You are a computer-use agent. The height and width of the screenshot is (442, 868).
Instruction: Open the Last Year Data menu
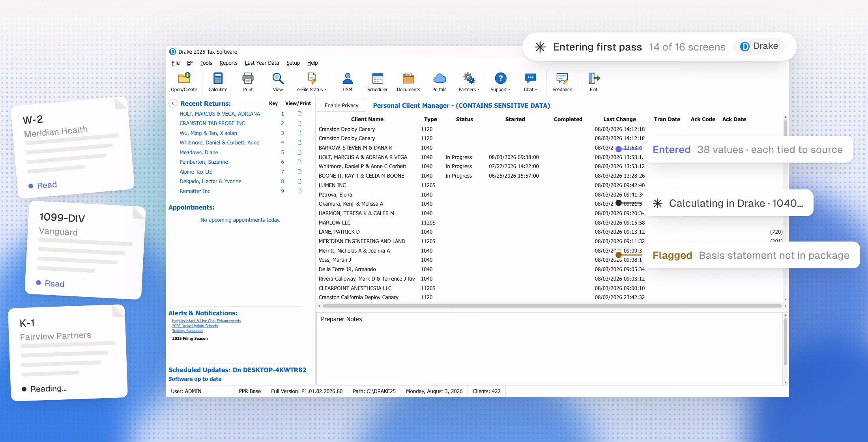(262, 63)
